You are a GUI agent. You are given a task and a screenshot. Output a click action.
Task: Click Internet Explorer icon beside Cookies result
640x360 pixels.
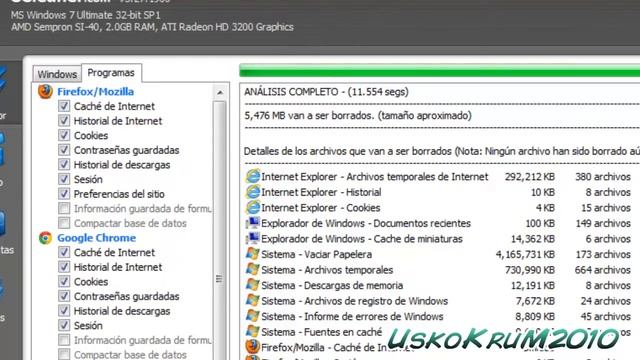[253, 207]
